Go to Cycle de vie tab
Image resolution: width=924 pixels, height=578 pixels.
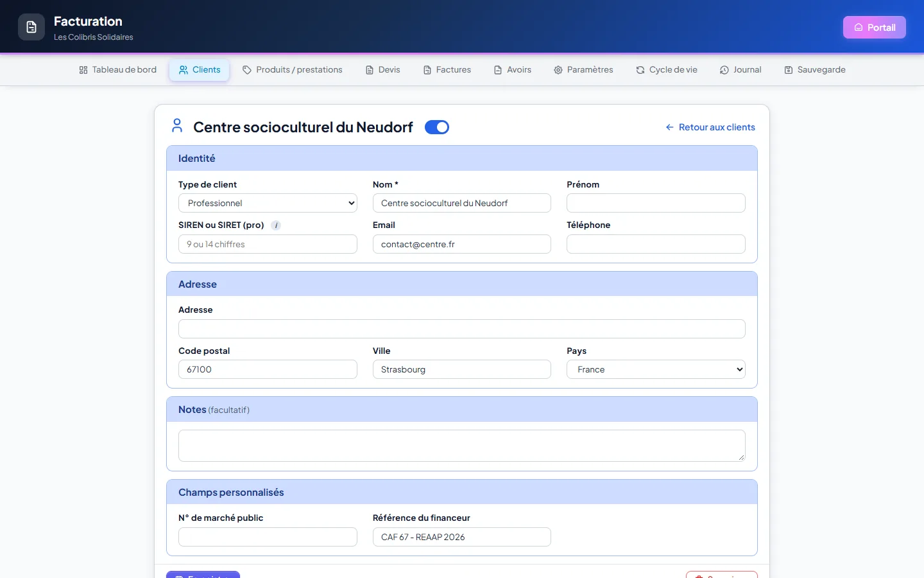(x=667, y=70)
